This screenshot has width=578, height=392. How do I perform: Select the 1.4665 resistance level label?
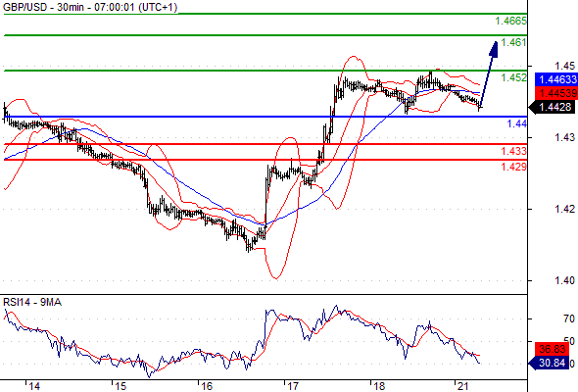tap(510, 21)
